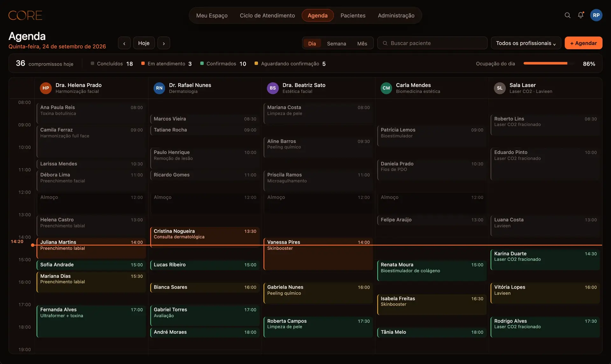The image size is (611, 364).
Task: Open Marcos Vieira 08:30 appointment
Action: click(x=205, y=119)
